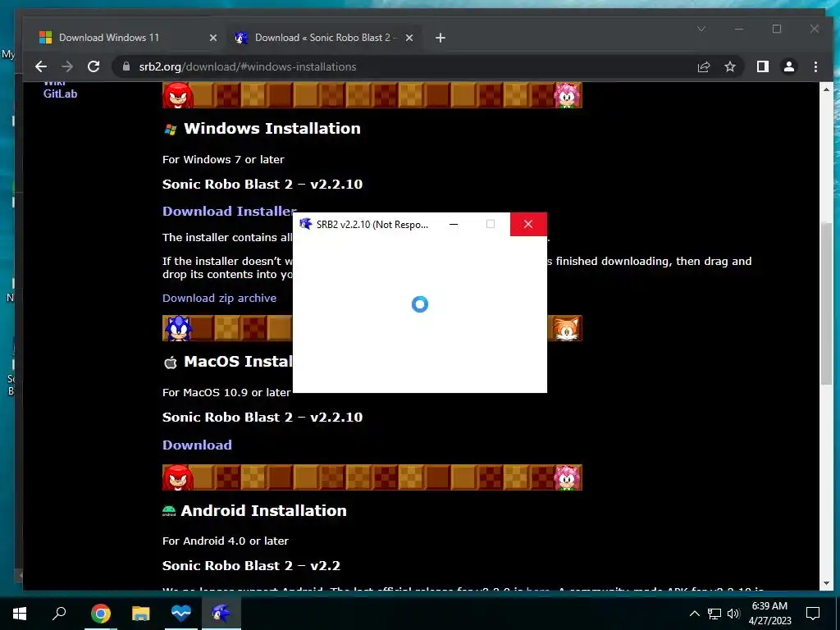Click the page scrollbar up arrow
The image size is (840, 630).
[x=827, y=89]
